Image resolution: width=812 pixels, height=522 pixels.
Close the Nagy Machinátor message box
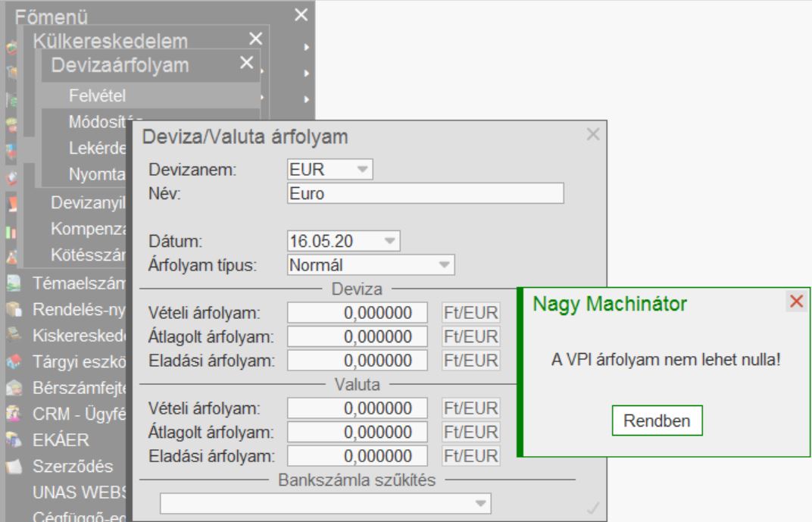(796, 301)
